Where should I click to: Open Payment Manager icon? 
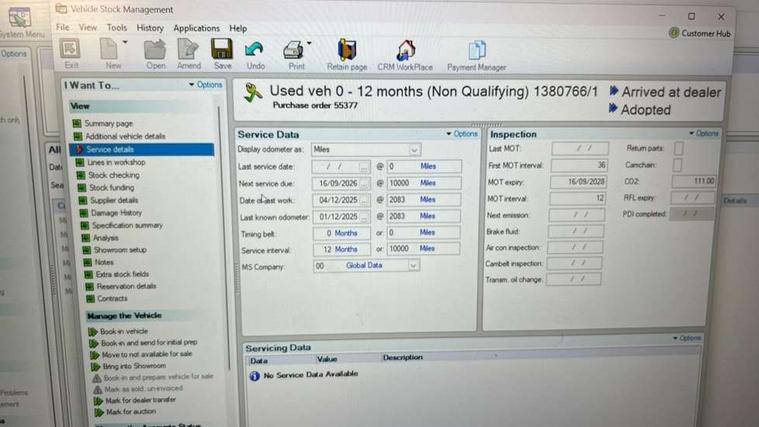pos(476,51)
